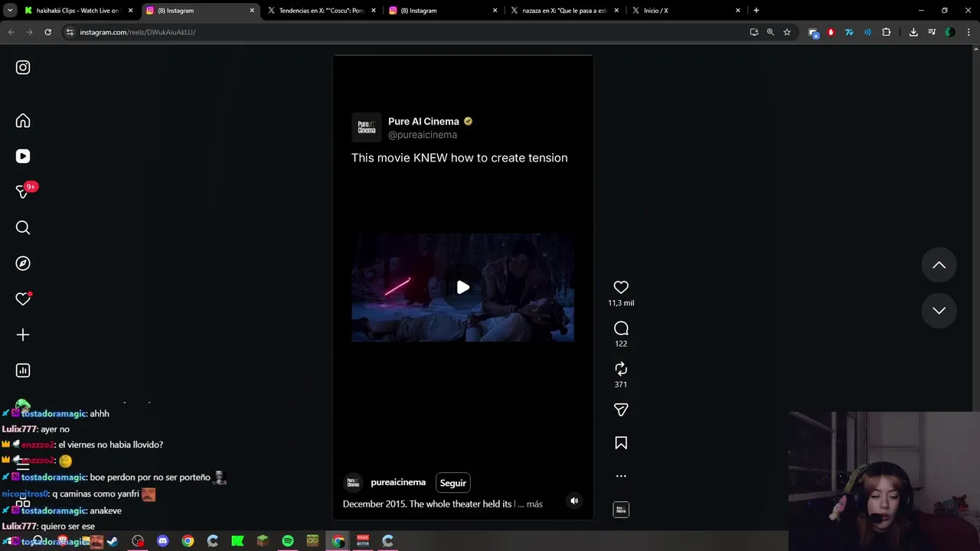Create a new post with the plus icon
The height and width of the screenshot is (551, 980).
(23, 334)
